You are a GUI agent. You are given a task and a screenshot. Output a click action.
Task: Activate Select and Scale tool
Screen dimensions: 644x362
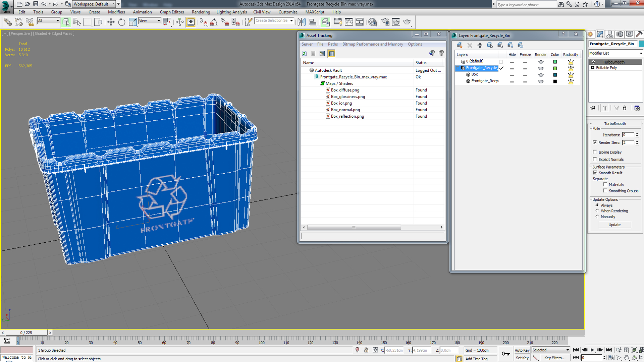(x=132, y=22)
